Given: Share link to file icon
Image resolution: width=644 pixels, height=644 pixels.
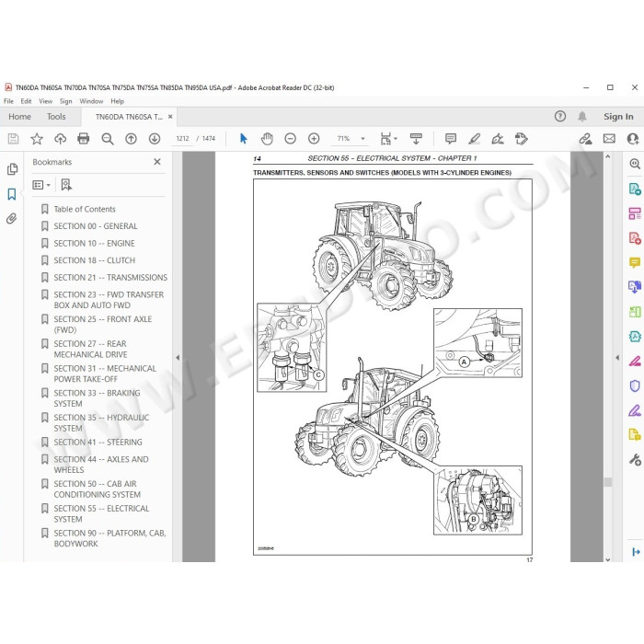Looking at the screenshot, I should coord(586,139).
